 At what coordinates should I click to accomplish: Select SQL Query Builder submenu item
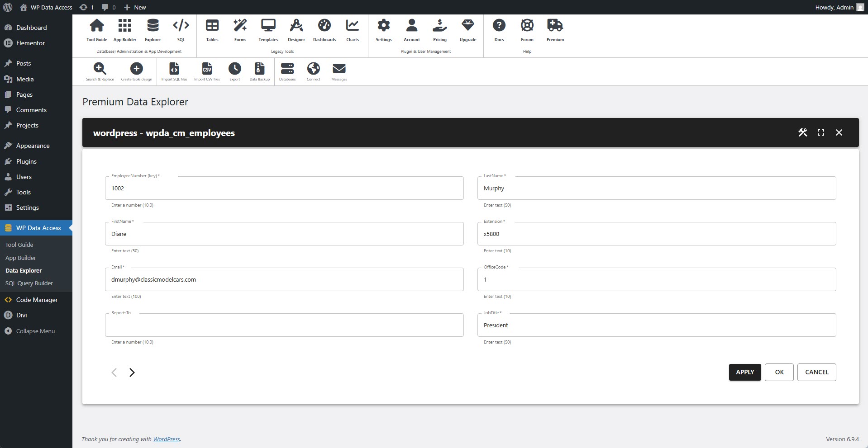[x=29, y=283]
